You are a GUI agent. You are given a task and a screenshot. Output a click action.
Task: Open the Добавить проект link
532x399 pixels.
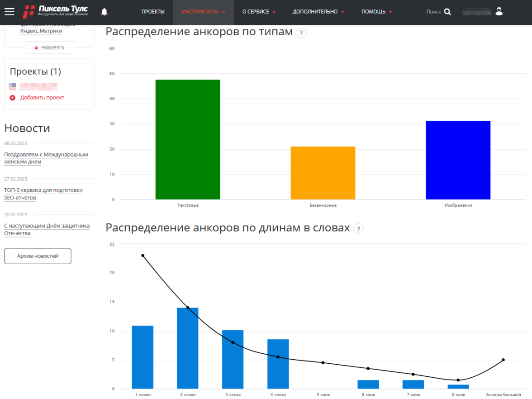(42, 98)
